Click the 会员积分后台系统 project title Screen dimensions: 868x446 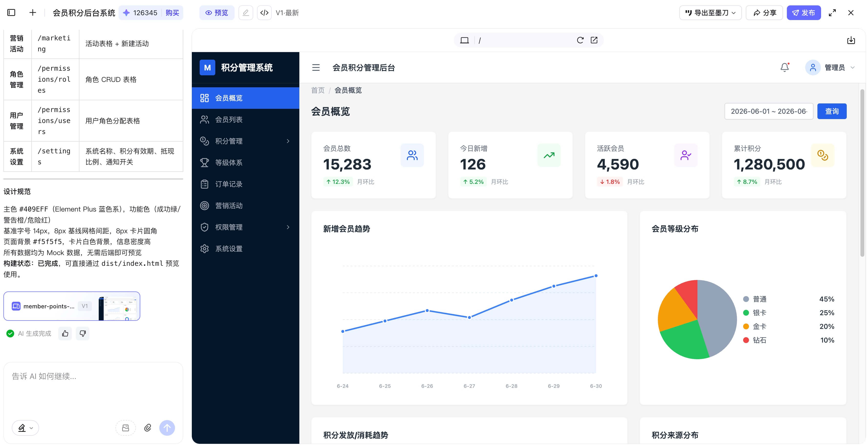(84, 13)
